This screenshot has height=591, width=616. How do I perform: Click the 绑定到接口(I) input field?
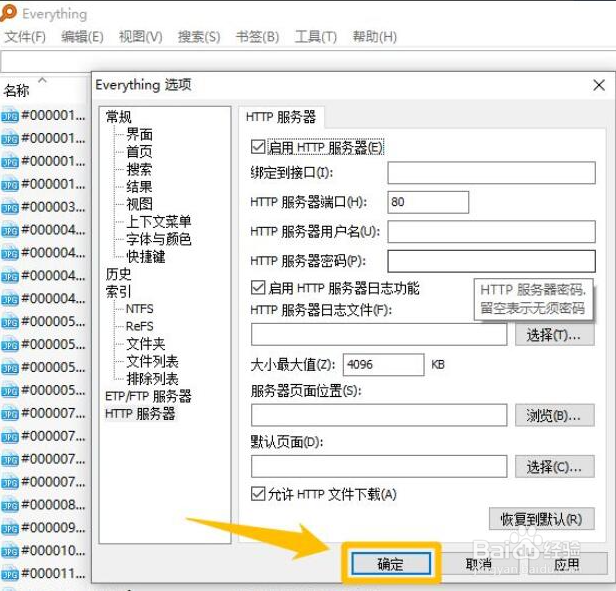491,173
